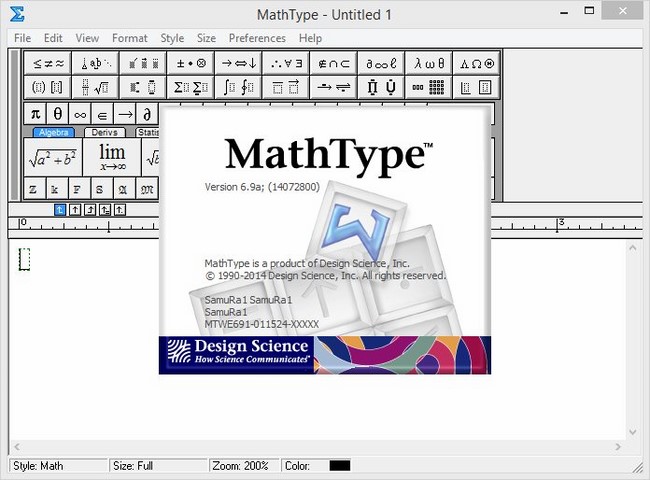Insert the partial derivative symbol

point(147,114)
